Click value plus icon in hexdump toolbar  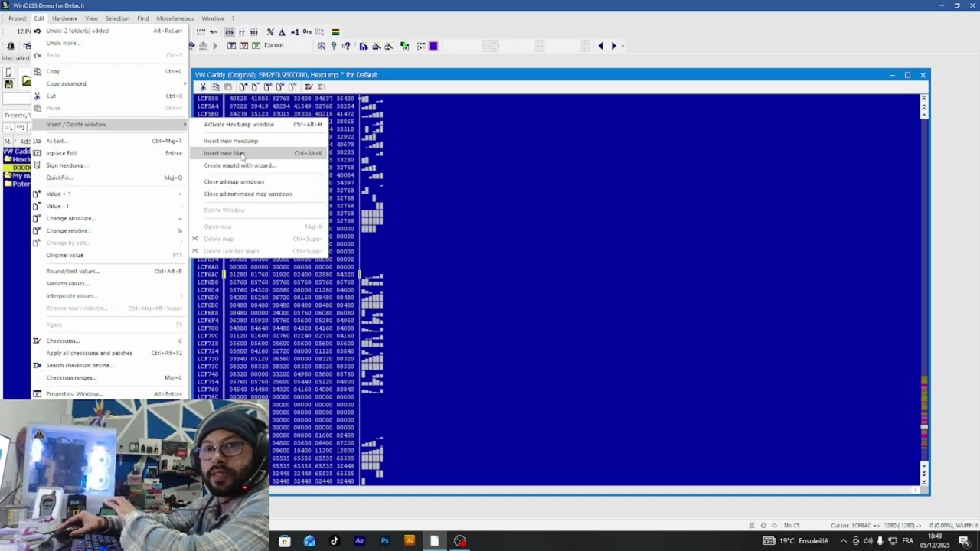tap(243, 86)
